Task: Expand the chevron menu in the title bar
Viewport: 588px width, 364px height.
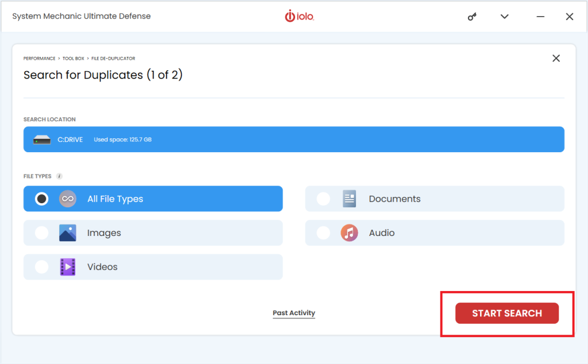Action: tap(504, 16)
